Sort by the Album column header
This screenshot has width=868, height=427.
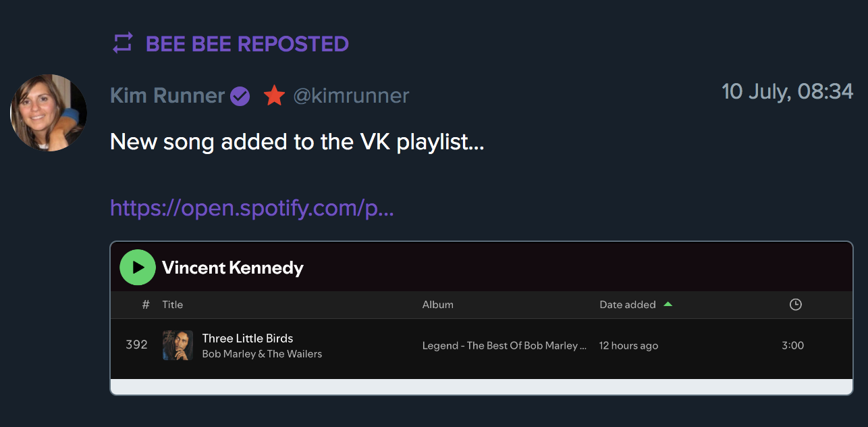click(438, 305)
